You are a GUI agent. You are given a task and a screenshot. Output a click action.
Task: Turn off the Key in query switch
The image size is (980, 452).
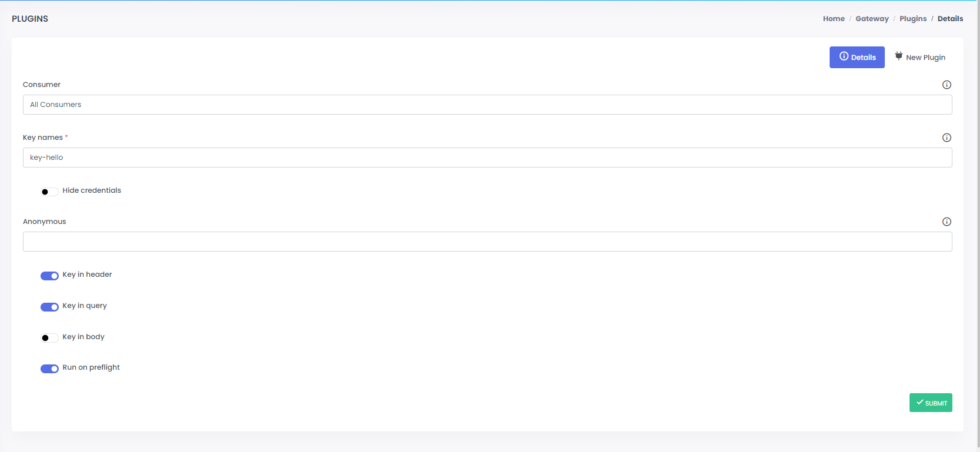click(x=49, y=307)
